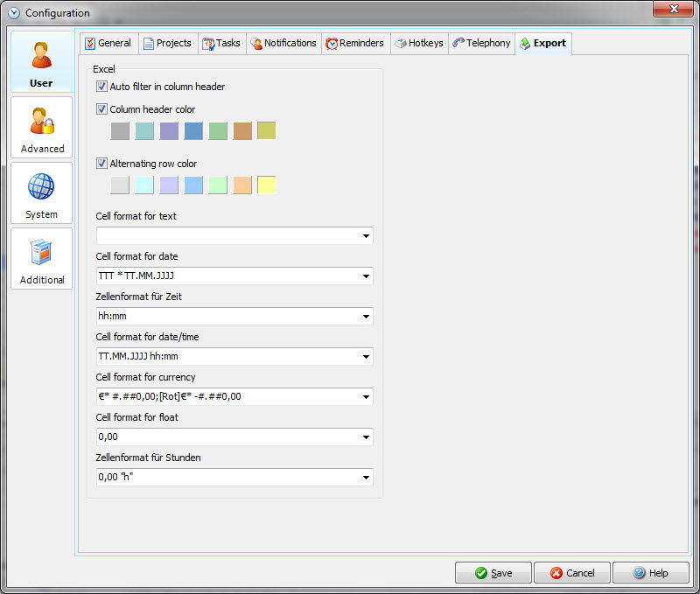
Task: Select the System globe icon
Action: pyautogui.click(x=41, y=186)
